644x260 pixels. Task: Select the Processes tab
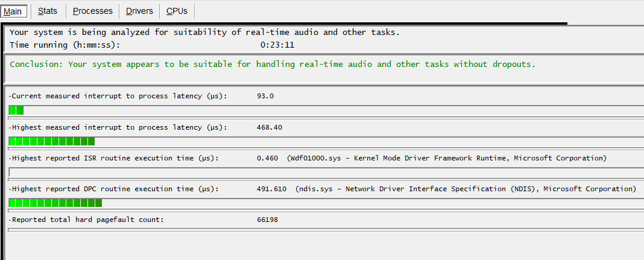coord(92,11)
